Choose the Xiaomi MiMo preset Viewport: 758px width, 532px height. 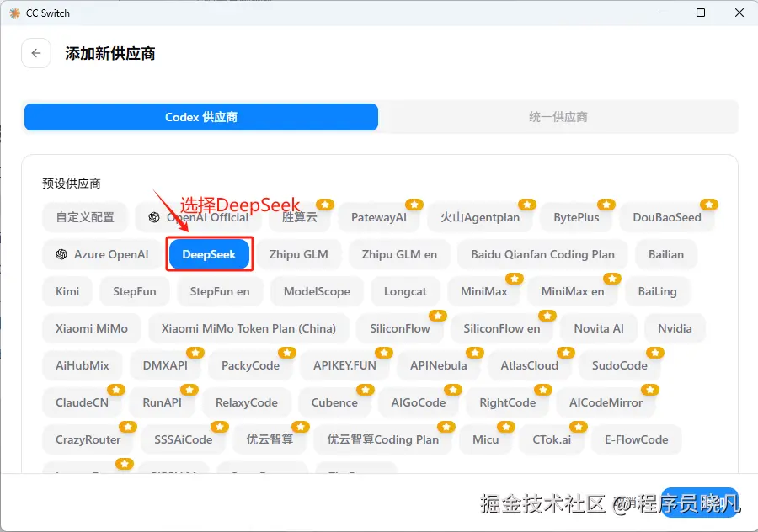(92, 328)
